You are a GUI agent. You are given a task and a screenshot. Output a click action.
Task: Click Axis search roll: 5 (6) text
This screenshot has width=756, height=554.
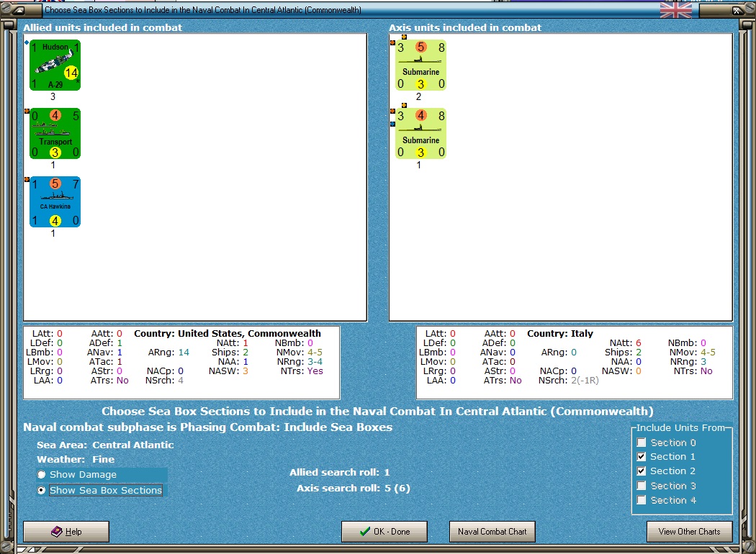click(354, 488)
